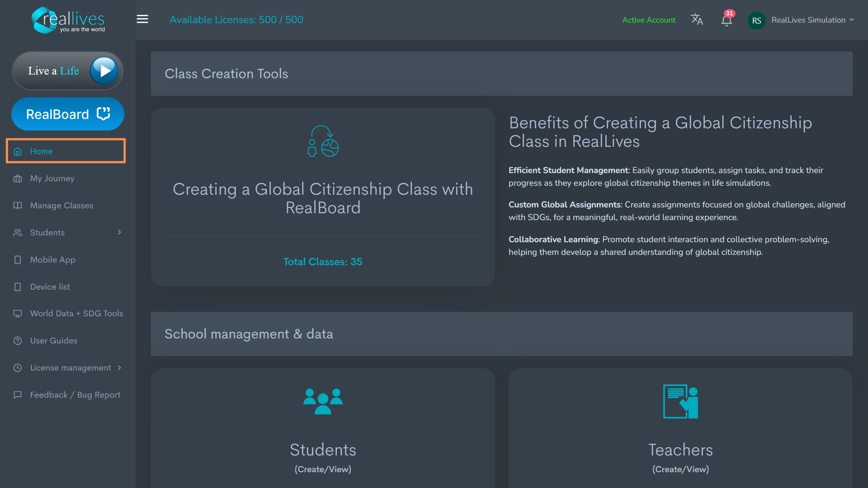
Task: Click the Active Account status
Action: 649,20
